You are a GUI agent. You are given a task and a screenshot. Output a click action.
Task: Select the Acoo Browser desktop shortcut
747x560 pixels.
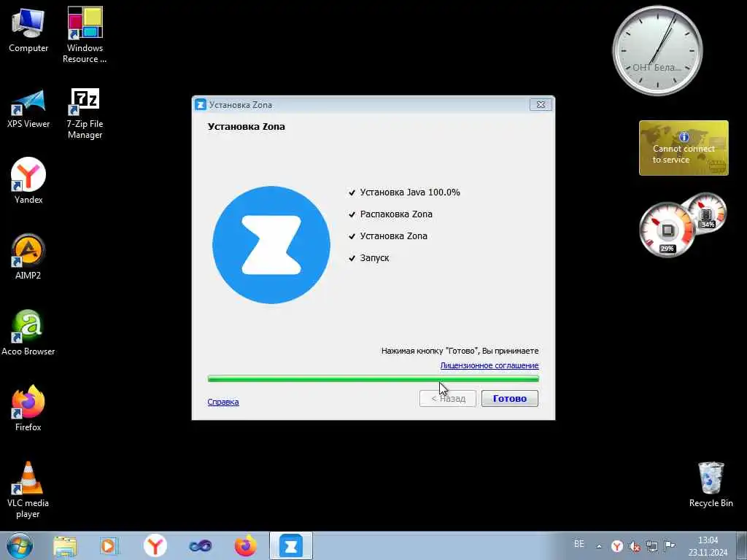(x=28, y=332)
